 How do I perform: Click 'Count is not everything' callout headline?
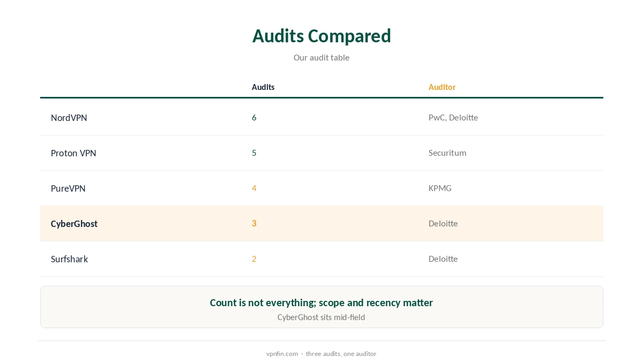(x=322, y=303)
